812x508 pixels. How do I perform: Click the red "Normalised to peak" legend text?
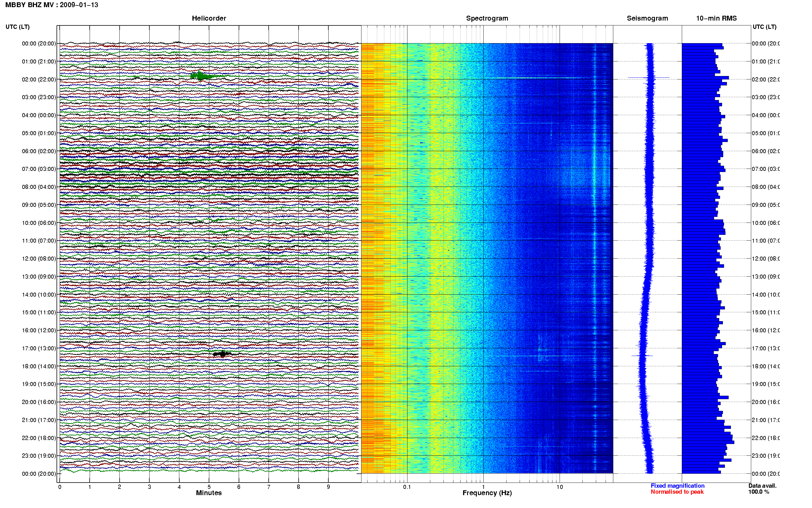pos(677,492)
